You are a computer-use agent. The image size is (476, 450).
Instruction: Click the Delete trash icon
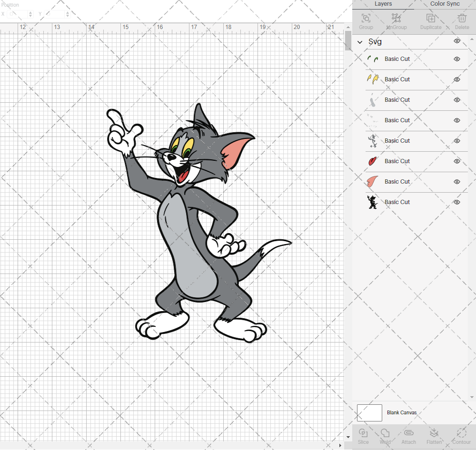(x=462, y=18)
